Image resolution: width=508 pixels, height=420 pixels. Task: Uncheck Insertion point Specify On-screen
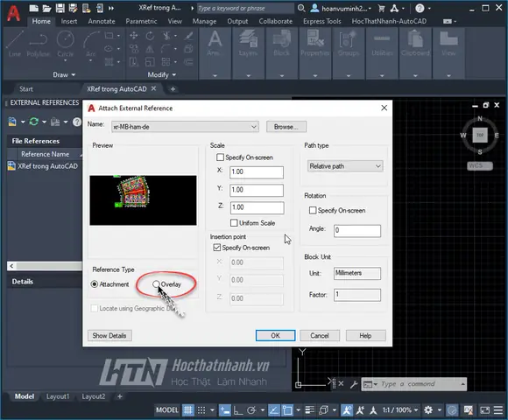(216, 248)
